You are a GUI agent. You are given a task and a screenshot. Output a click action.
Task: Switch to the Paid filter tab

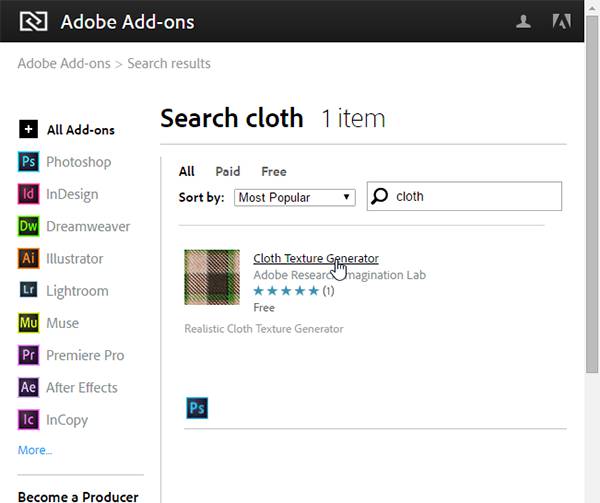coord(228,171)
